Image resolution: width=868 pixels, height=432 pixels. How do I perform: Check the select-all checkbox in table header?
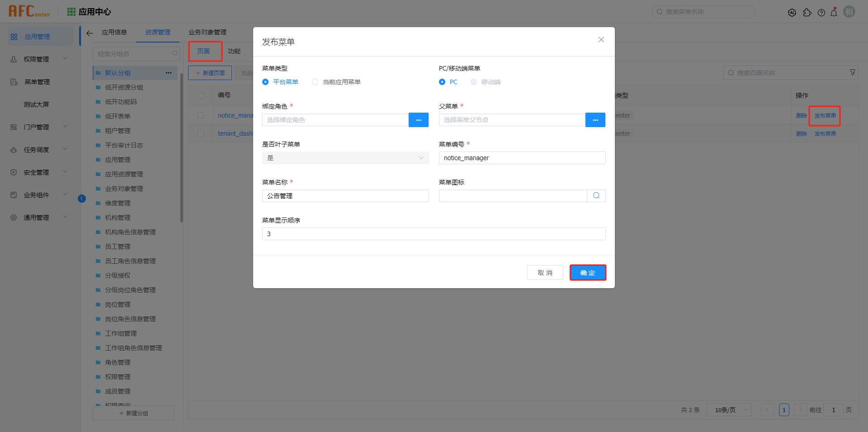tap(201, 95)
